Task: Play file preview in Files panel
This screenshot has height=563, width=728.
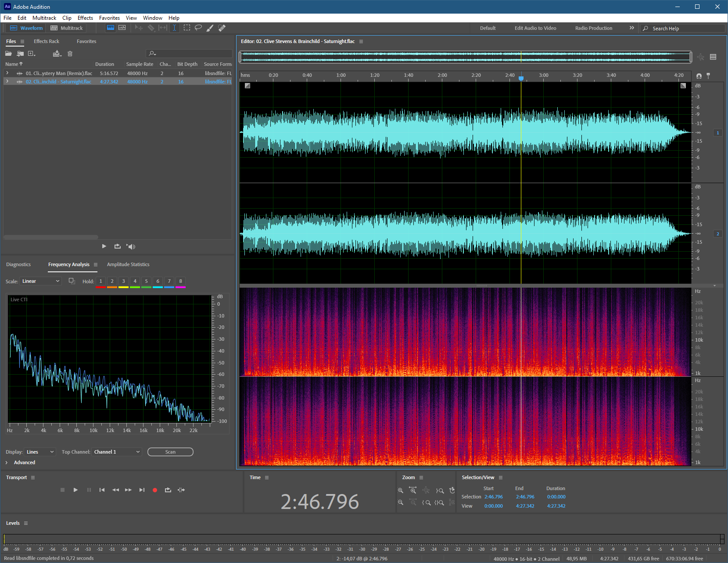Action: [104, 246]
